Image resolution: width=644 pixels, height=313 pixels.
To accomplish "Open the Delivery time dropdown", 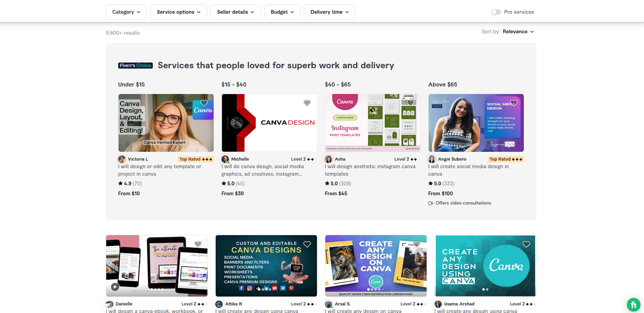I will click(x=330, y=12).
